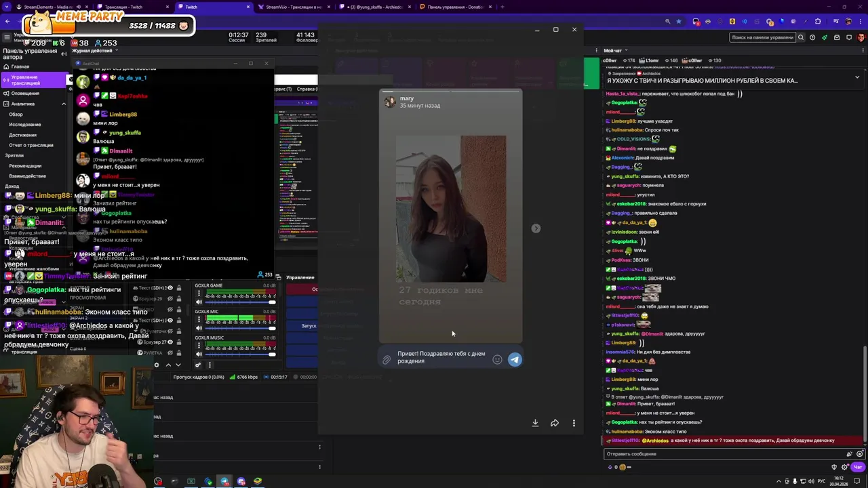Image resolution: width=868 pixels, height=488 pixels.
Task: Open Telegram from the Windows taskbar
Action: pos(224,481)
